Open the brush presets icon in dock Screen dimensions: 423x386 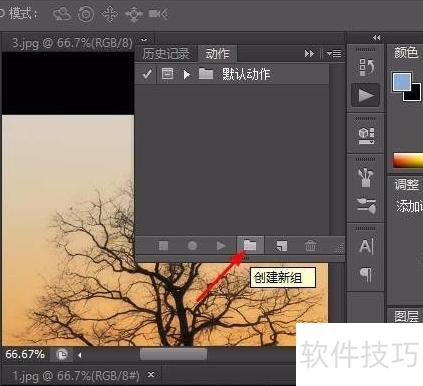(x=366, y=178)
